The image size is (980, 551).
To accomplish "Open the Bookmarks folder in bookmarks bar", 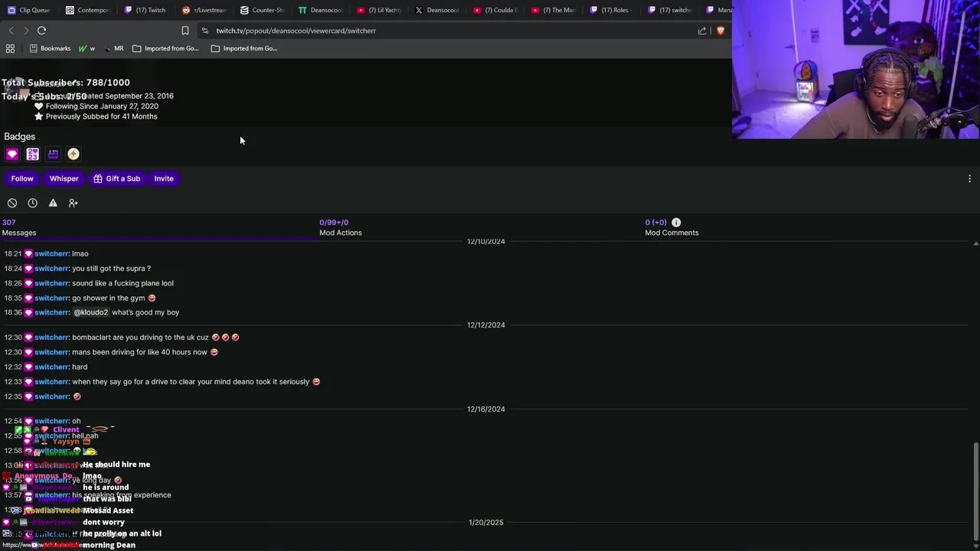I will pyautogui.click(x=50, y=48).
